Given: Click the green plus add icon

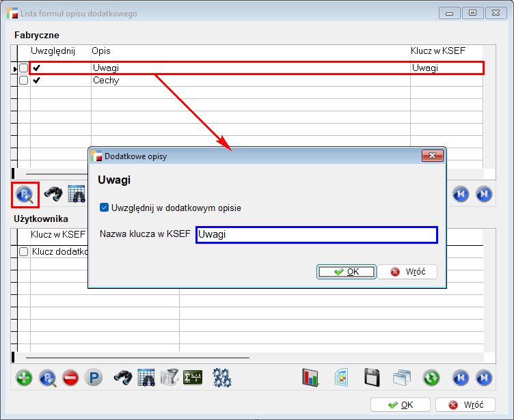Looking at the screenshot, I should pyautogui.click(x=24, y=378).
